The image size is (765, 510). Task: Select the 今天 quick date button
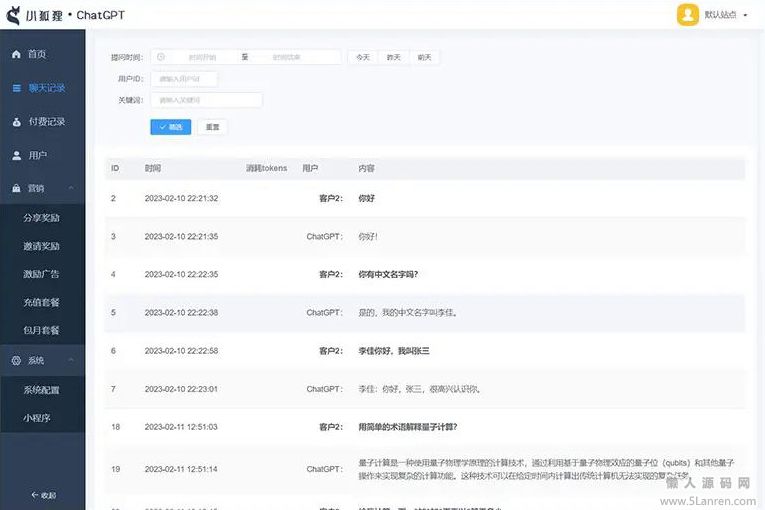[x=362, y=57]
